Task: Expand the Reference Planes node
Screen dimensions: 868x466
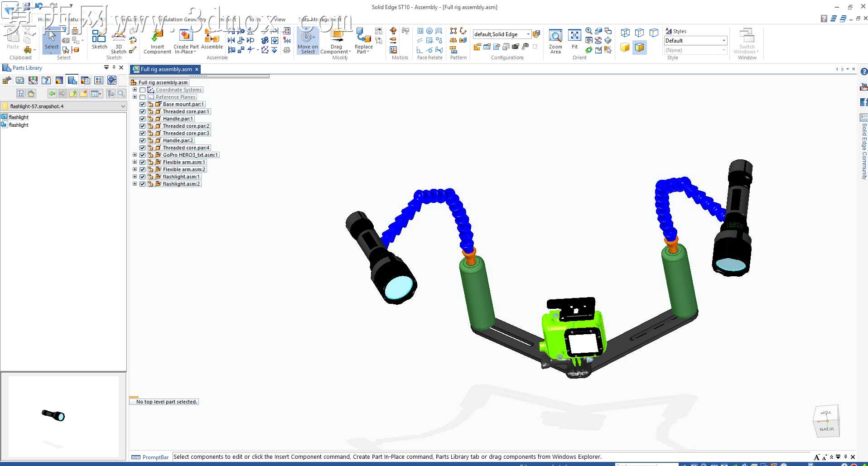Action: tap(135, 97)
